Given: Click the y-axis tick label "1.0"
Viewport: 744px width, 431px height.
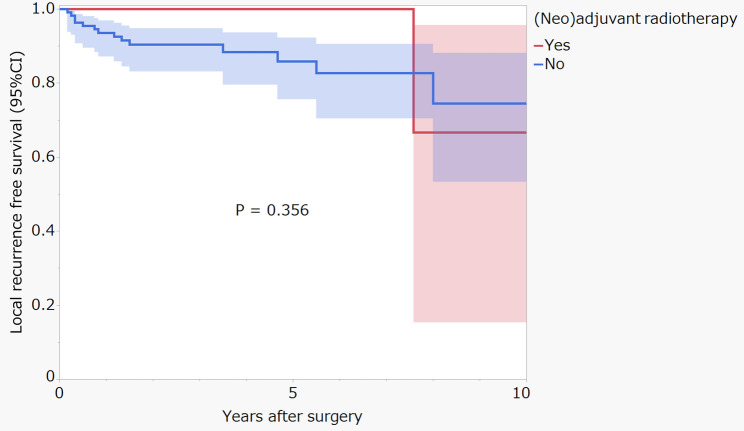Looking at the screenshot, I should [42, 9].
